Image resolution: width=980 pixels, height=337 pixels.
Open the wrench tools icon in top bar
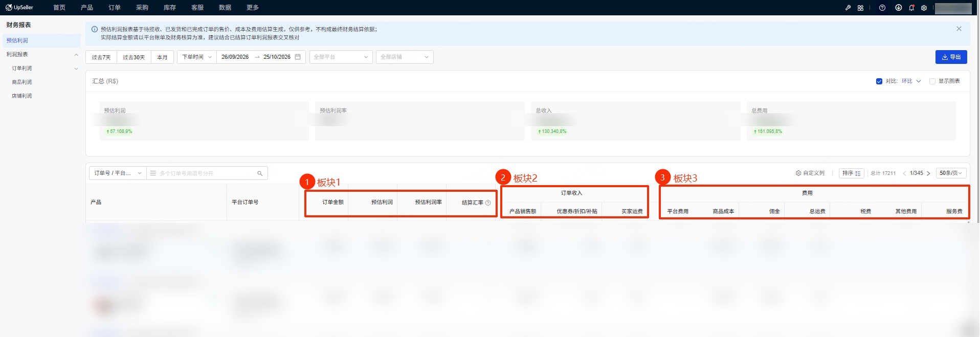click(x=848, y=8)
